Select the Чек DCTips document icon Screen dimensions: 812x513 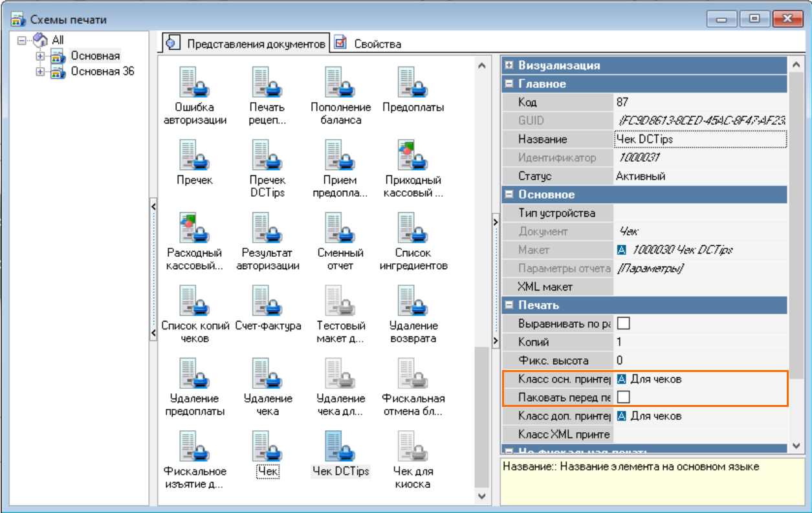[340, 446]
